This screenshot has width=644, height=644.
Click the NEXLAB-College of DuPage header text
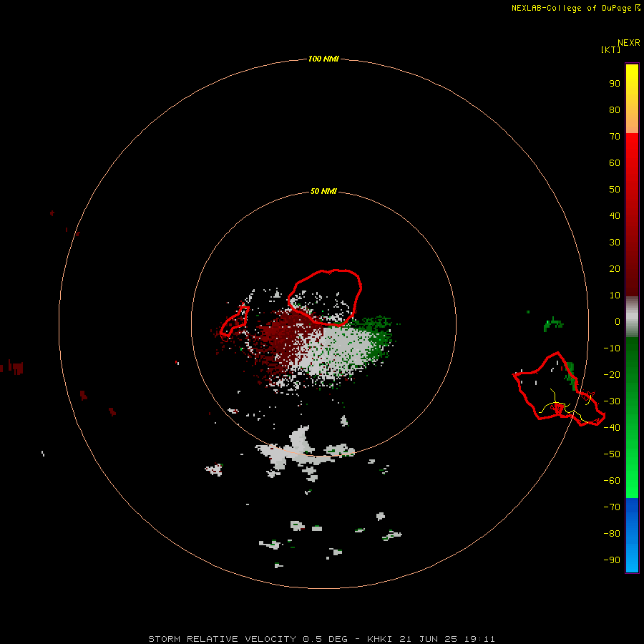point(571,8)
